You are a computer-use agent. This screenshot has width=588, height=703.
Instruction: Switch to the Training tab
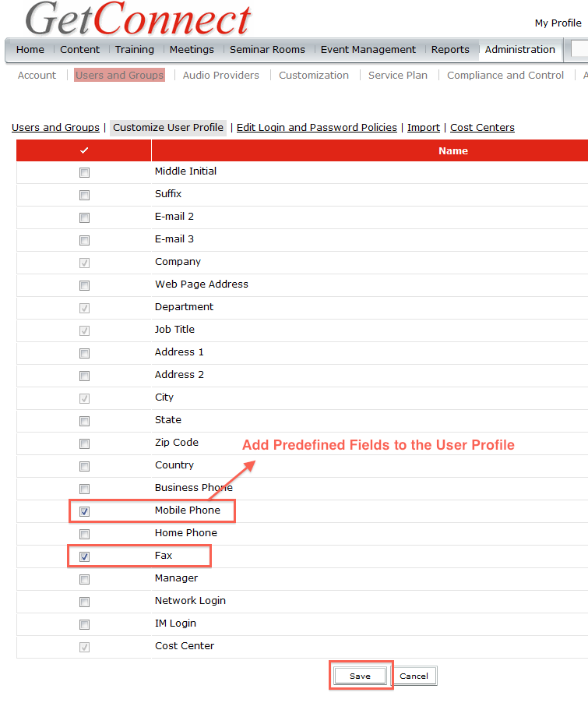[x=135, y=49]
